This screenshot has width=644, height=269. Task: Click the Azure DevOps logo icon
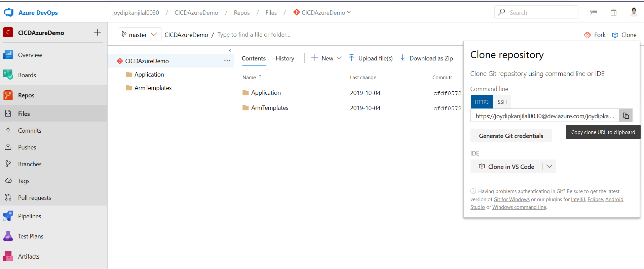pos(8,12)
